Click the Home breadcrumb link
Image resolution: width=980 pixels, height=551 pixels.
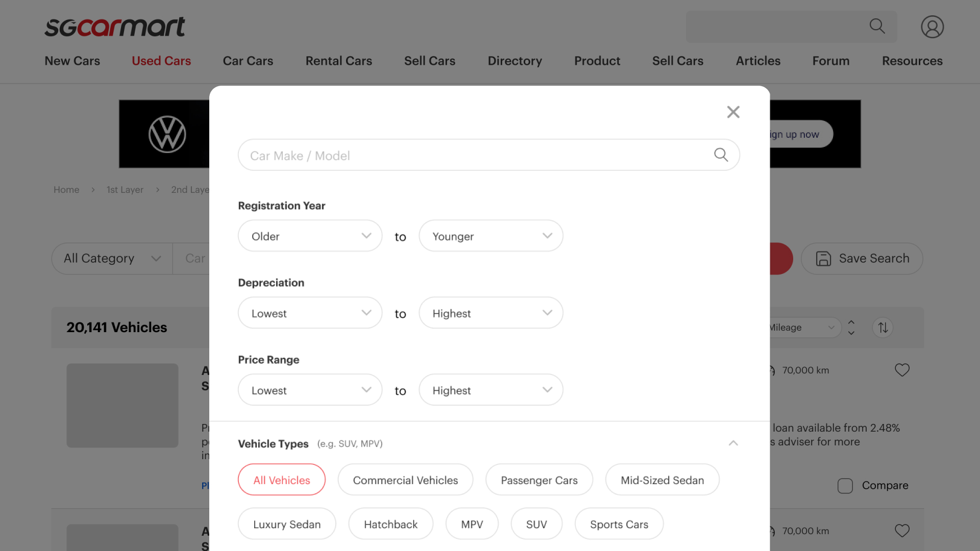tap(66, 190)
